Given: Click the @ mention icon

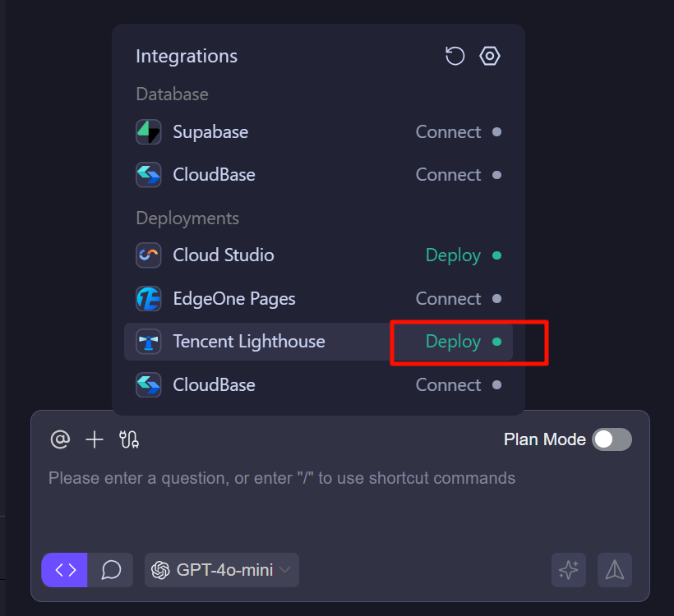Looking at the screenshot, I should [x=60, y=439].
